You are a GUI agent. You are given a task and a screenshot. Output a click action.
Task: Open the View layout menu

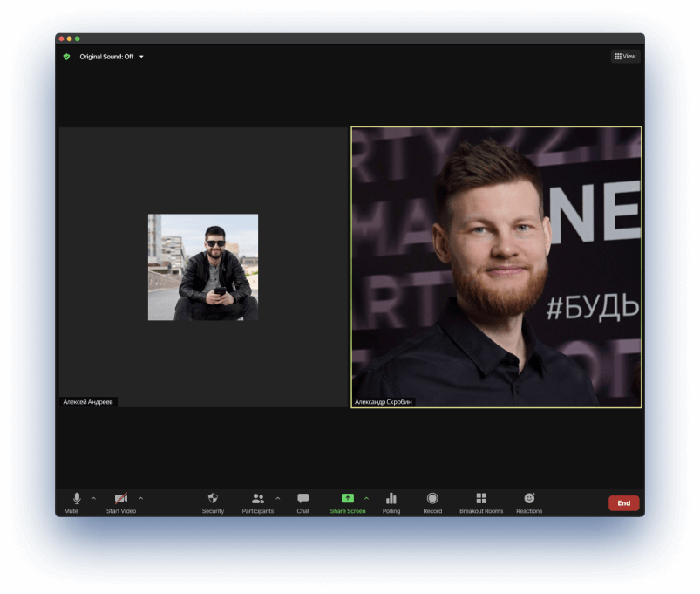tap(625, 57)
